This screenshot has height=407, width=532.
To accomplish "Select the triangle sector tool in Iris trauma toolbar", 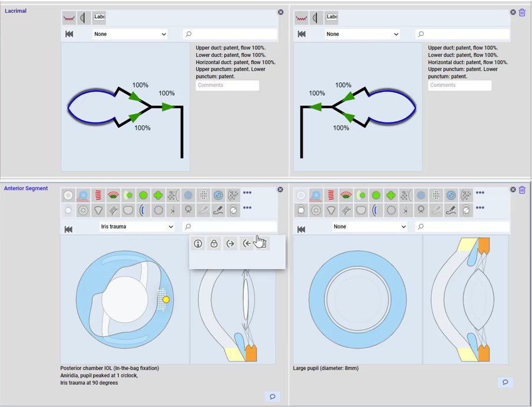I will [98, 210].
